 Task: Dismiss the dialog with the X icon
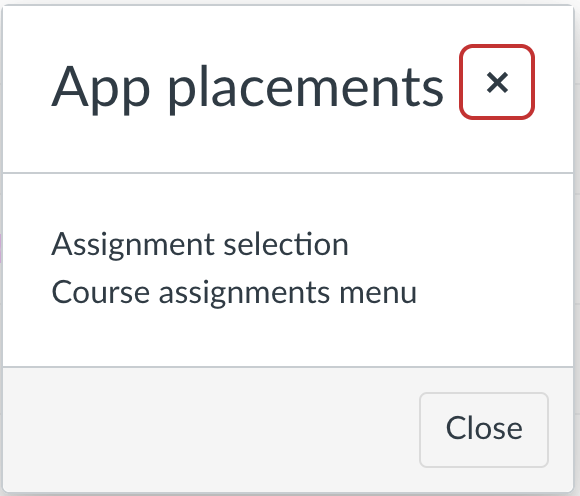(497, 82)
